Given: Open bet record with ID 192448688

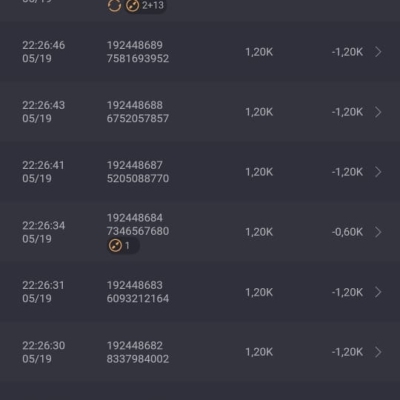Looking at the screenshot, I should coord(135,105).
